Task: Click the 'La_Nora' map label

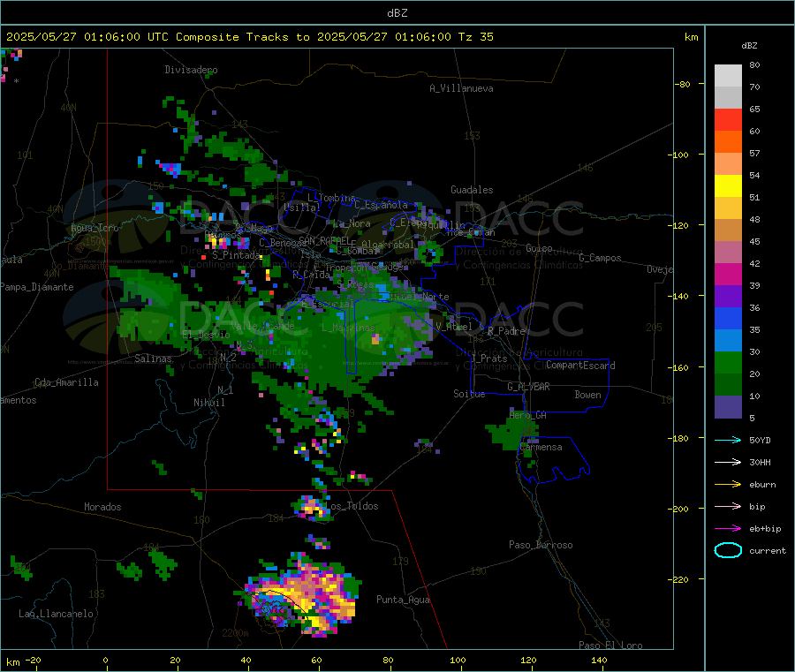Action: [x=352, y=223]
